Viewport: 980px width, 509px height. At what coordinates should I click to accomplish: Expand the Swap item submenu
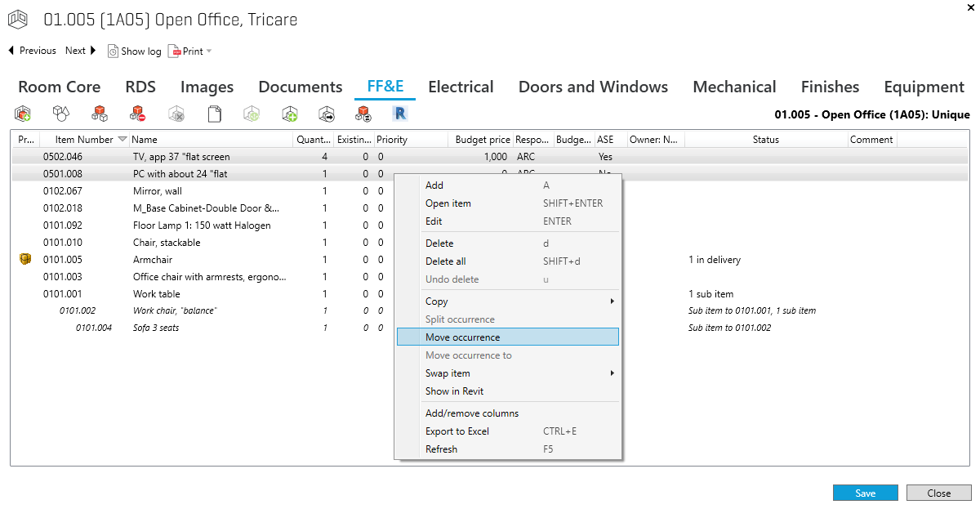pos(507,373)
